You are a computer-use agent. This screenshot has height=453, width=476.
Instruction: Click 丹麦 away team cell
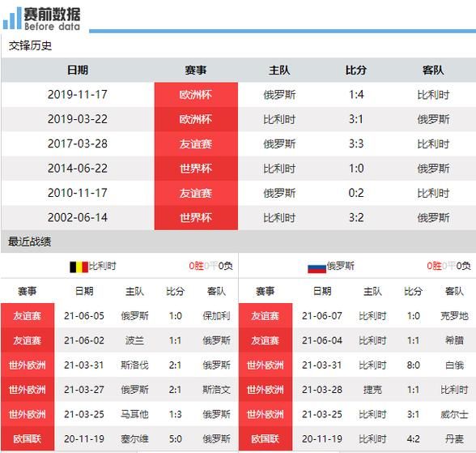point(454,438)
